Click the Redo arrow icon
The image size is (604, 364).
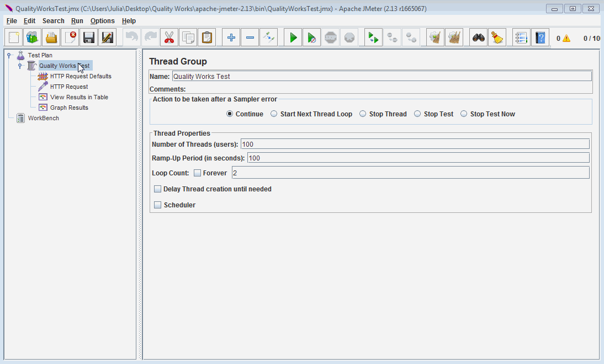pos(151,38)
